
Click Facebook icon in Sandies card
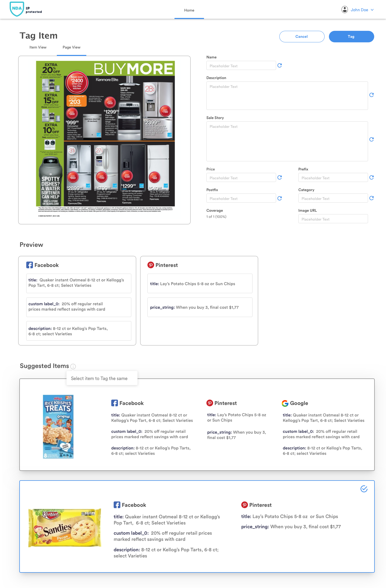click(x=117, y=505)
